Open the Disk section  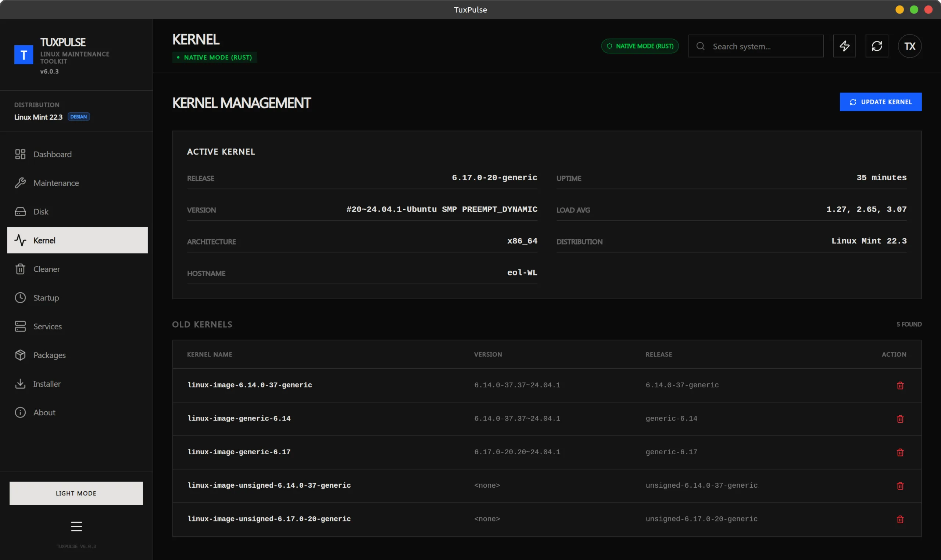41,212
